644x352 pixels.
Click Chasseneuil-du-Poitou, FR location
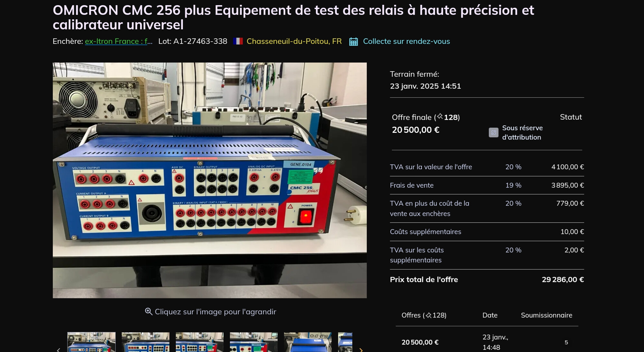click(294, 41)
